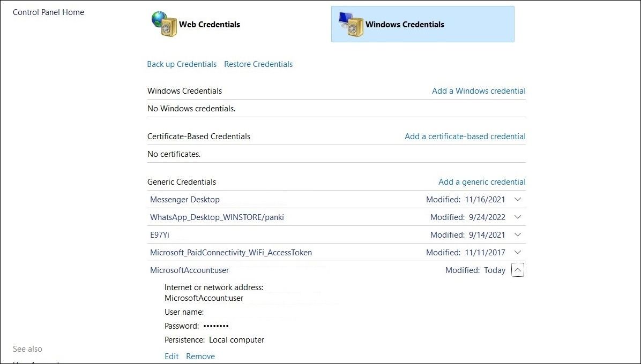The width and height of the screenshot is (641, 364).
Task: Click Modified: 11/11/2017 date
Action: pos(466,253)
